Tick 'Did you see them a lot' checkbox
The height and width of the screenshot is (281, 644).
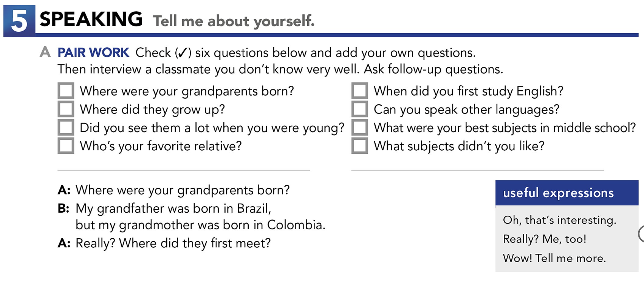pos(66,127)
